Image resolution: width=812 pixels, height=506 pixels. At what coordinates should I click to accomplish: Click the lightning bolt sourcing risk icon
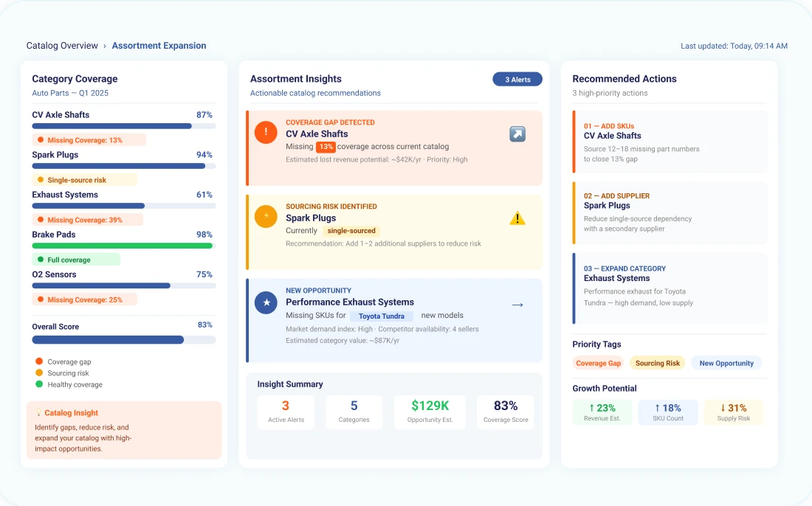[x=266, y=217]
